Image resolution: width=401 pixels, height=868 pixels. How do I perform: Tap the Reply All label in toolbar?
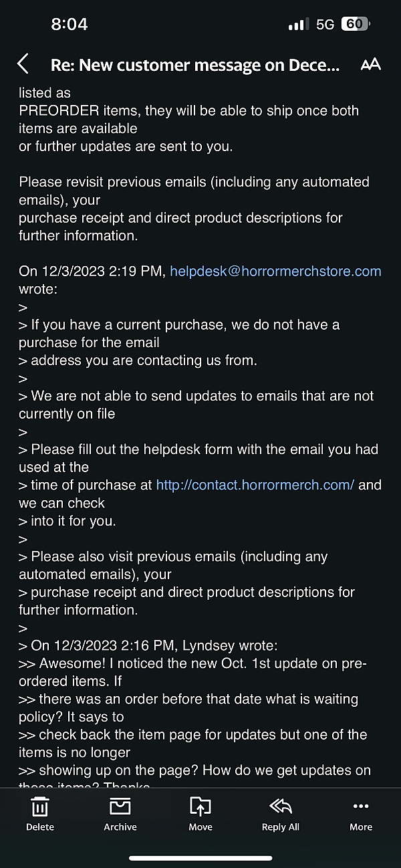280,827
